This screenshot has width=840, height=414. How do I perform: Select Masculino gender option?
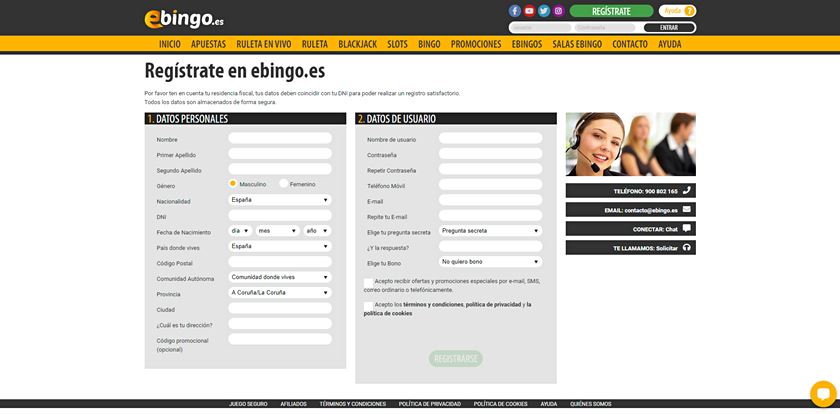click(x=232, y=184)
